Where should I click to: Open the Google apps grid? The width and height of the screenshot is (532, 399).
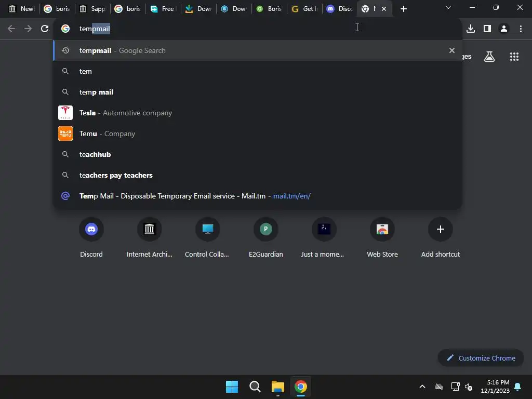514,57
